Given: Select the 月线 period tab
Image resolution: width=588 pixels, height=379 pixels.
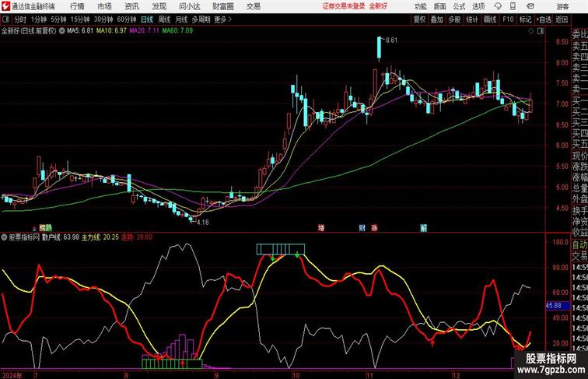Looking at the screenshot, I should click(181, 19).
